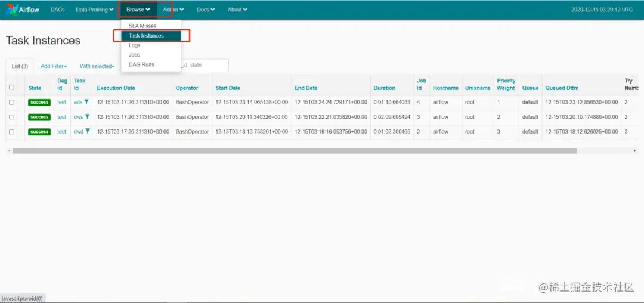The width and height of the screenshot is (644, 303).
Task: Open test DAG link in dwd row
Action: [61, 132]
